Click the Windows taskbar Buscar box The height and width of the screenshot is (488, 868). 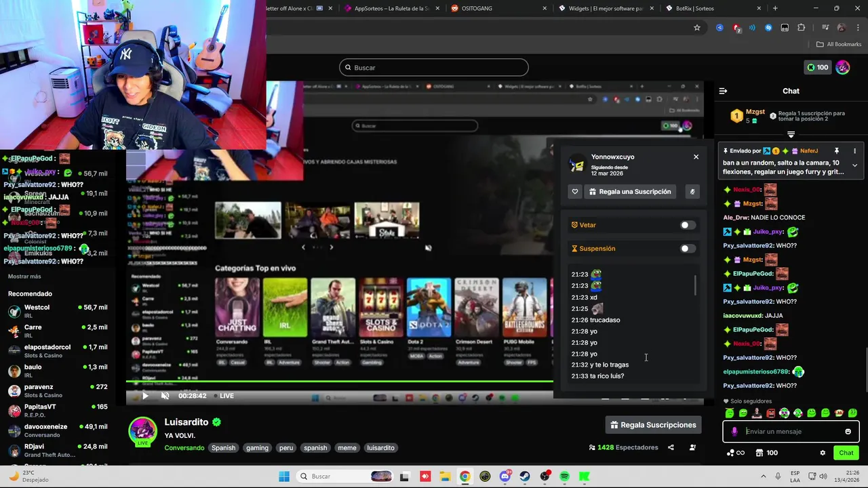344,476
